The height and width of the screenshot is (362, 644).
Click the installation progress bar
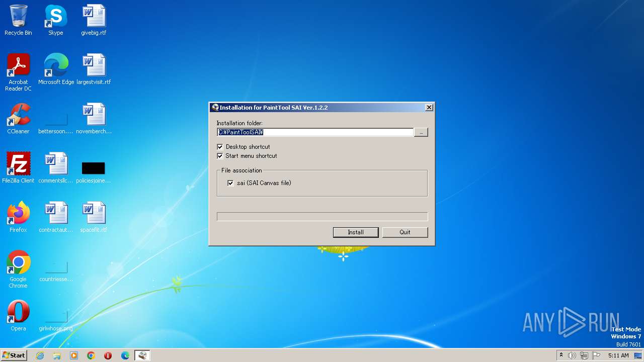coord(322,217)
